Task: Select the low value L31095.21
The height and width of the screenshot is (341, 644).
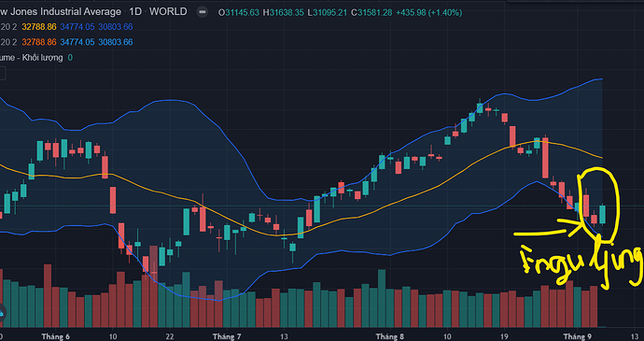Action: coord(328,13)
